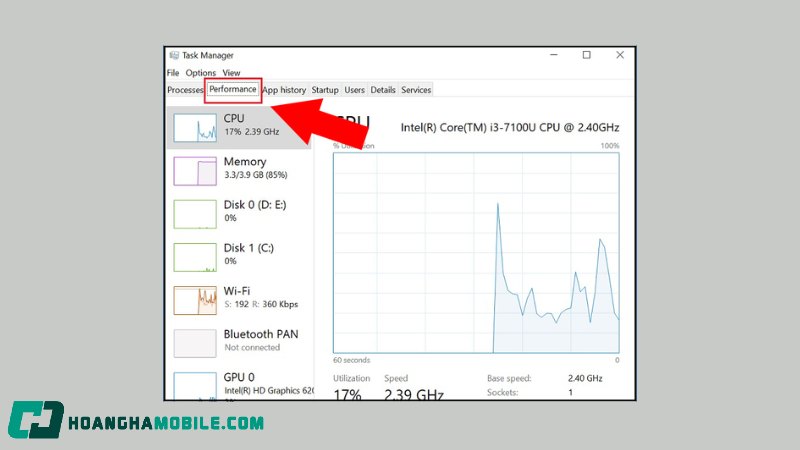Click the Wi-Fi activity mini graph
Screen dimensions: 800x450
pyautogui.click(x=195, y=301)
